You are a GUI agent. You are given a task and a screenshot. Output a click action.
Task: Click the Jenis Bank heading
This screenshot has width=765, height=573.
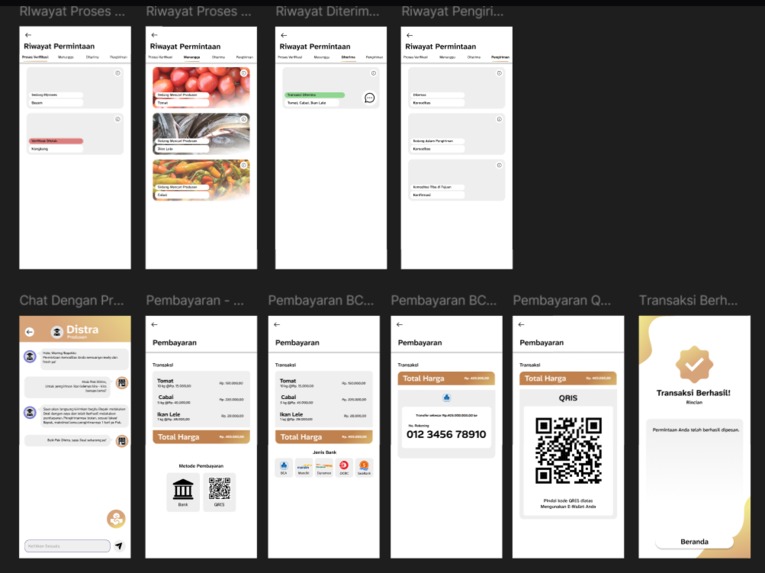[324, 452]
